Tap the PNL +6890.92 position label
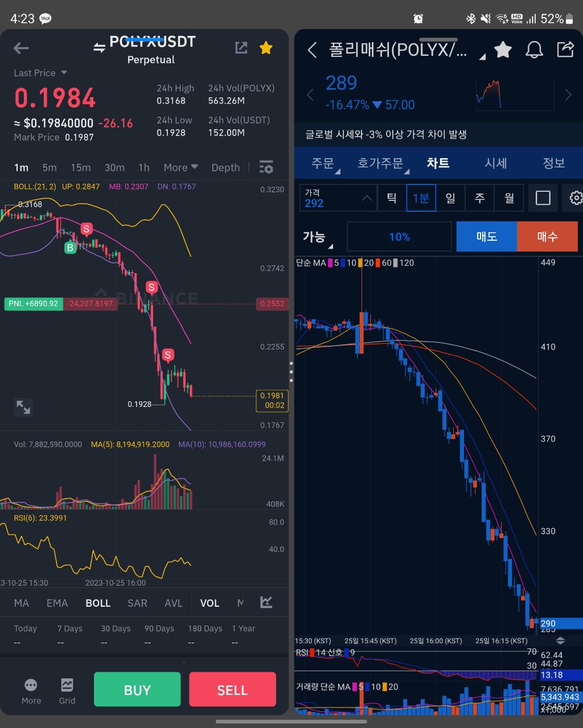 click(34, 304)
